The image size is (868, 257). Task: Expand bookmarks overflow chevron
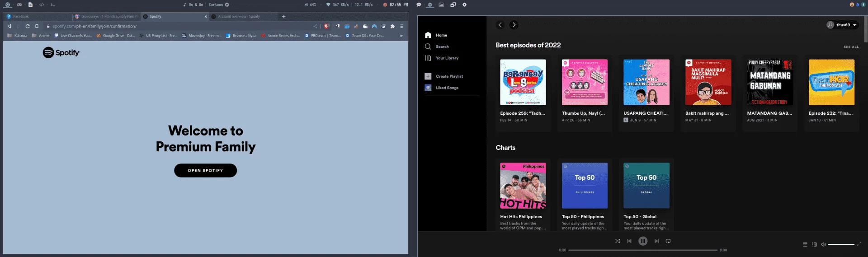point(401,36)
